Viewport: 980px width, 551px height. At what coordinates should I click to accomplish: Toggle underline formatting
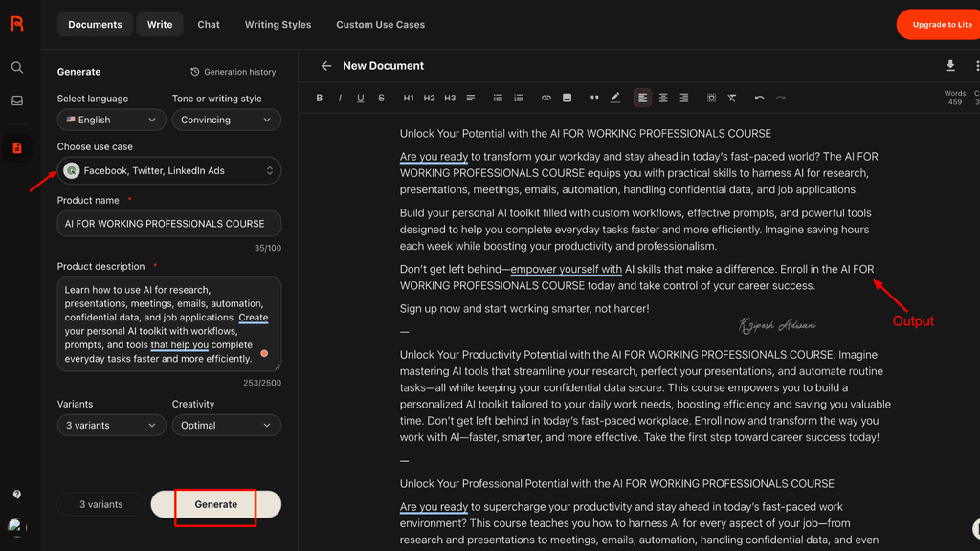pyautogui.click(x=361, y=99)
